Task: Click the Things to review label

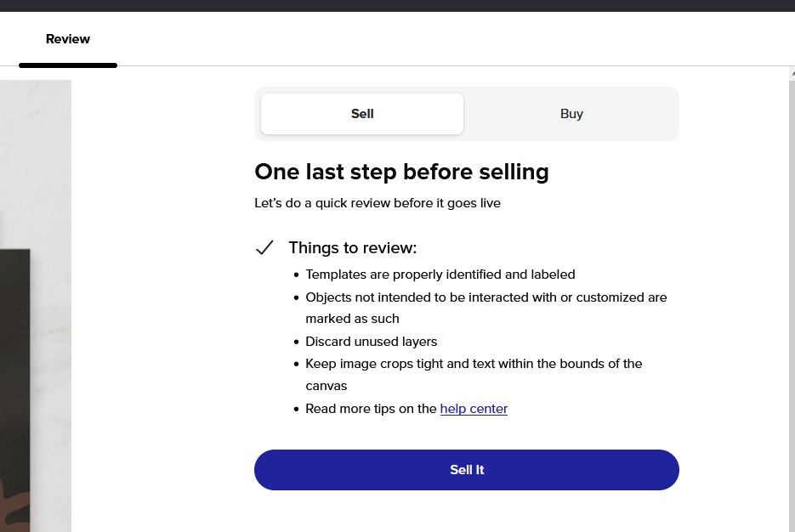Action: tap(352, 248)
